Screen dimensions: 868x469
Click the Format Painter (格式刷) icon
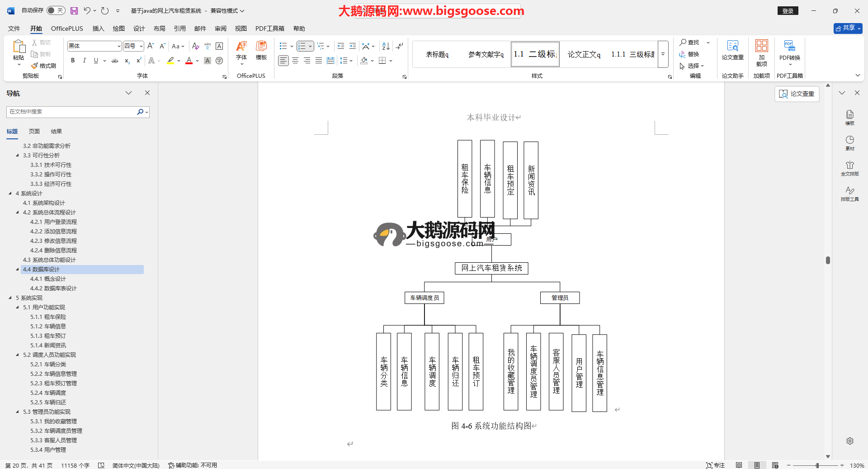click(x=44, y=66)
